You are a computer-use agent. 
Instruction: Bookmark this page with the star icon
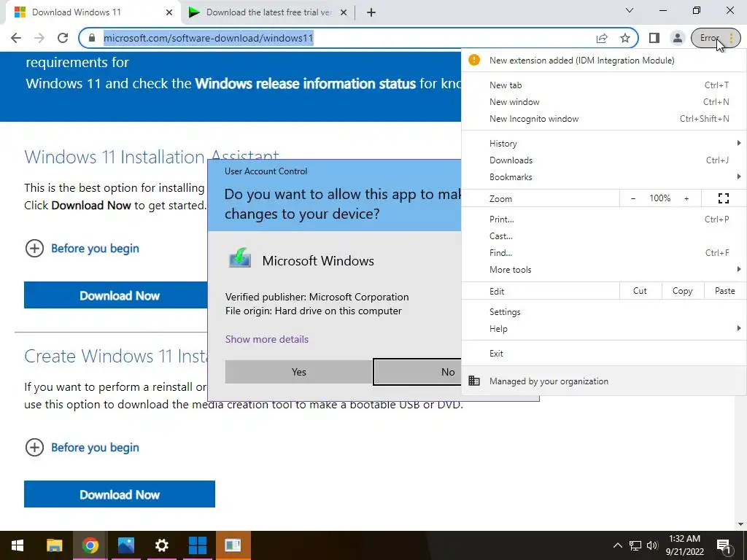625,38
